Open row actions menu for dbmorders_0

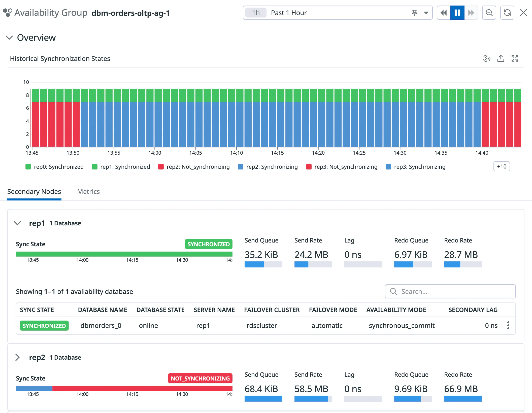point(508,325)
